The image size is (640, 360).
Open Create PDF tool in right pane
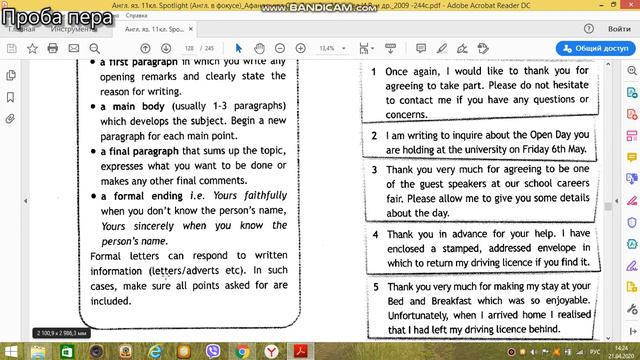point(632,114)
